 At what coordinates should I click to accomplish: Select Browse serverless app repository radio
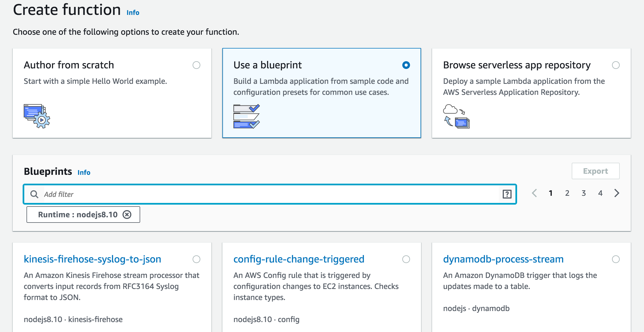click(616, 65)
